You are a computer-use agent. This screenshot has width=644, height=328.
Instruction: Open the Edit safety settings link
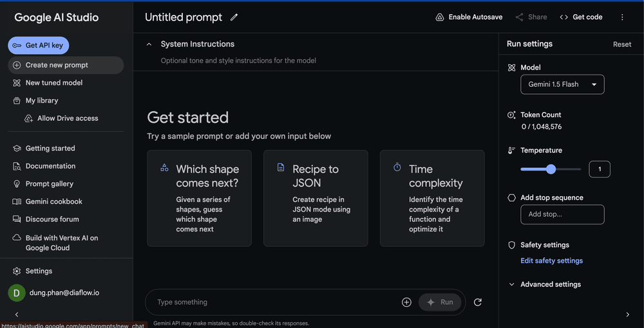[551, 260]
